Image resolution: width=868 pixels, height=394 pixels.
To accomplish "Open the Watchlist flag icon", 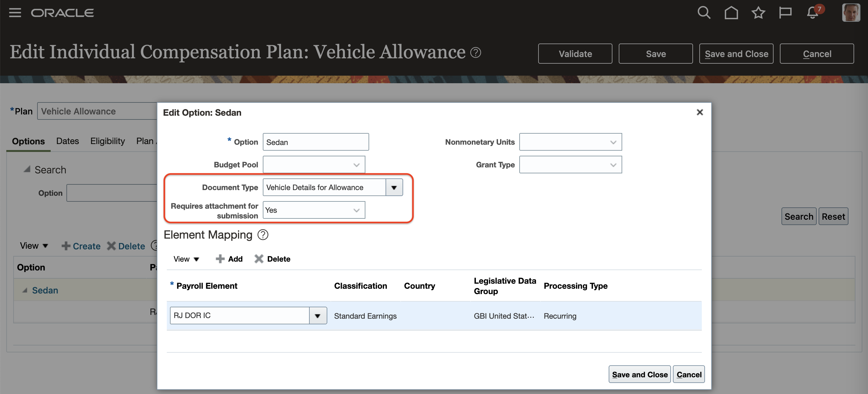I will coord(785,13).
